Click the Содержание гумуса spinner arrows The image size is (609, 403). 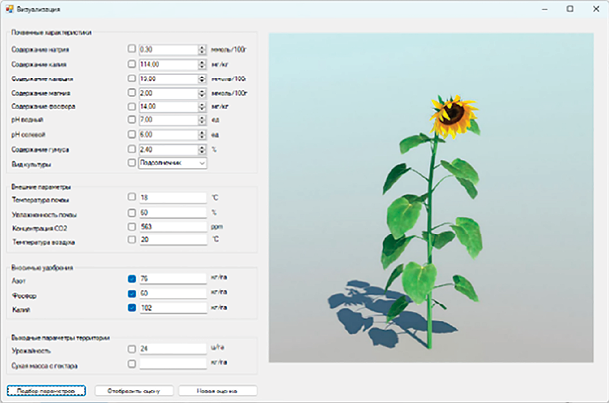202,148
